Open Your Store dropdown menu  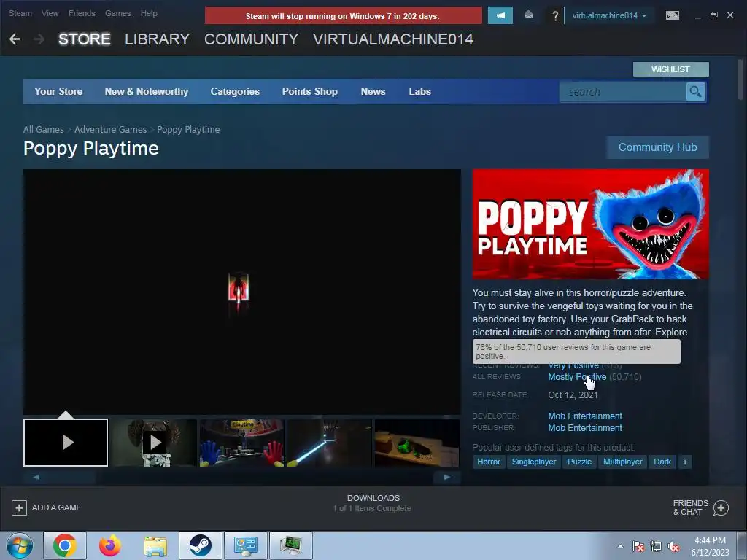(58, 91)
